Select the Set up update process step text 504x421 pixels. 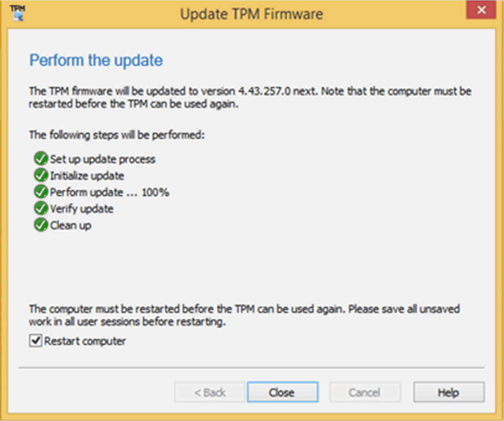[103, 159]
